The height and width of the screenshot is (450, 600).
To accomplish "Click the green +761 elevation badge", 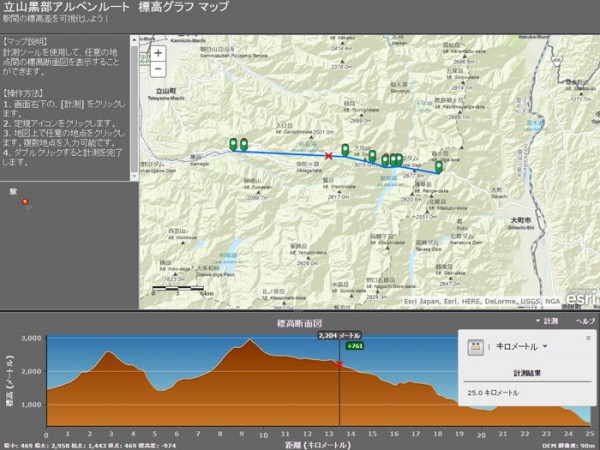I will [355, 346].
